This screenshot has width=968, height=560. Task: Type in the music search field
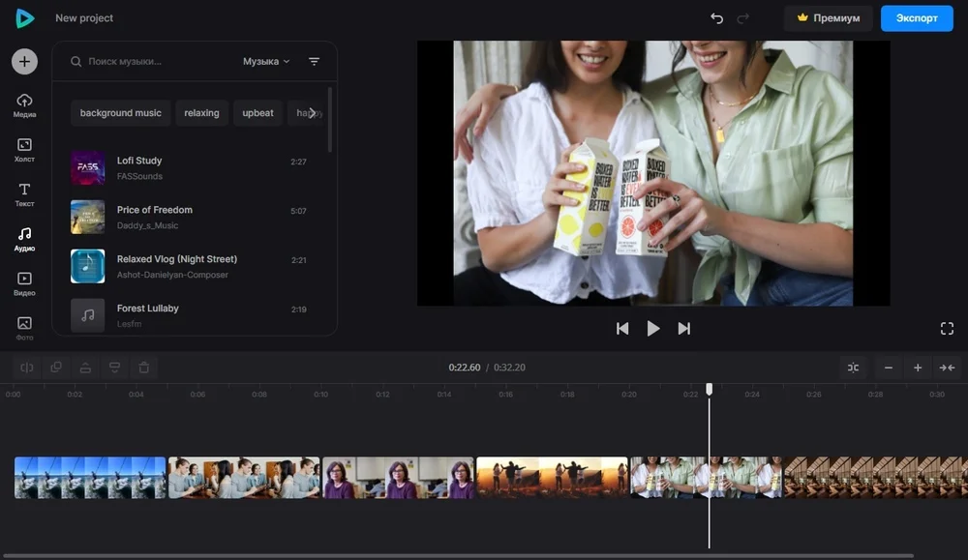click(x=155, y=62)
